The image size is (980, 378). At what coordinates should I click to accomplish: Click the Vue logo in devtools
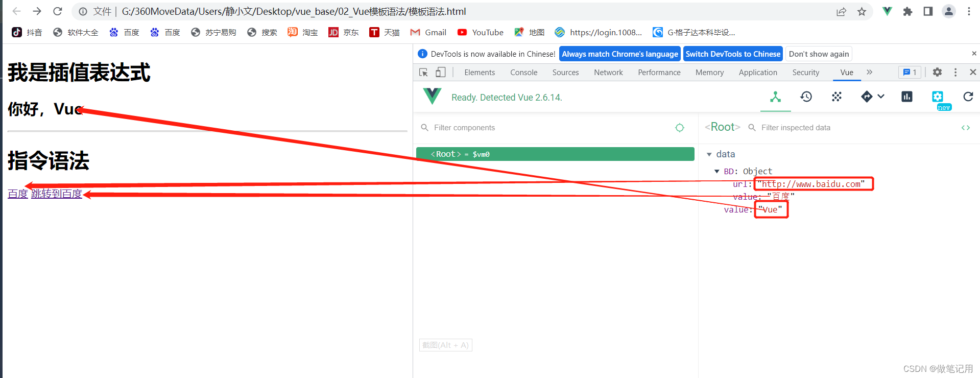coord(432,96)
